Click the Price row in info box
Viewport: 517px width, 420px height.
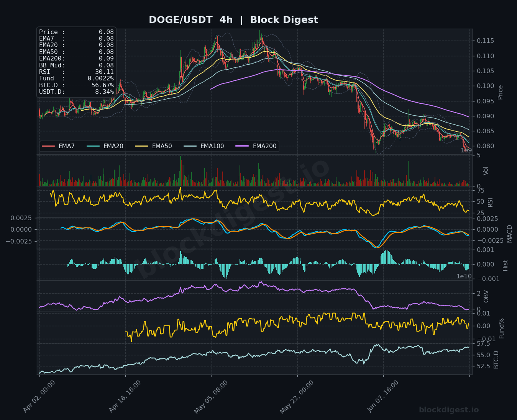tap(76, 32)
